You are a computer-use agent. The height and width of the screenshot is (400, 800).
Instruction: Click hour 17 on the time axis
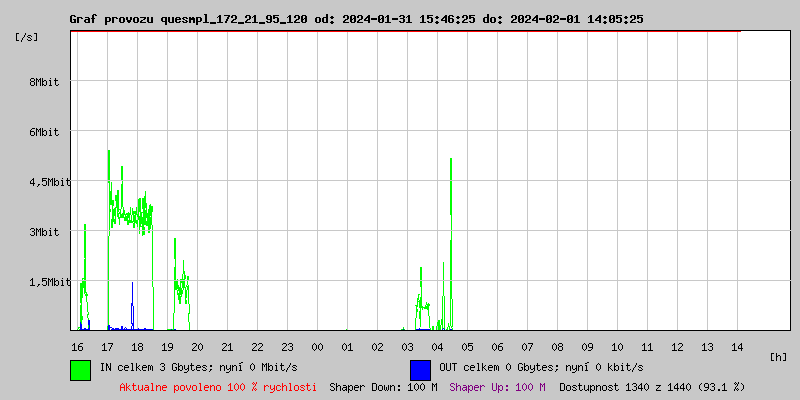(107, 346)
